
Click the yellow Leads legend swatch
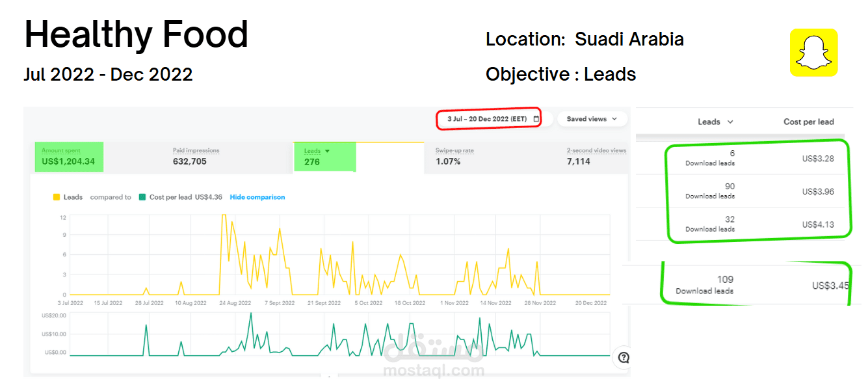(x=57, y=197)
